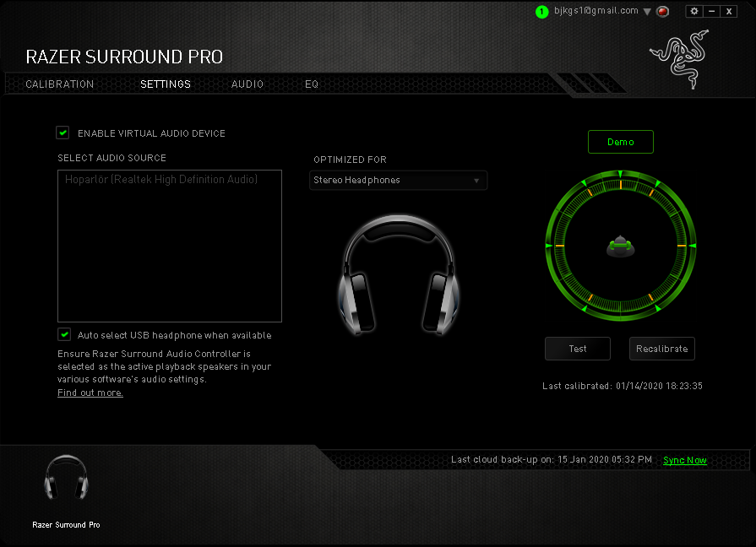Switch to the Calibration tab
The height and width of the screenshot is (547, 756).
(x=60, y=84)
